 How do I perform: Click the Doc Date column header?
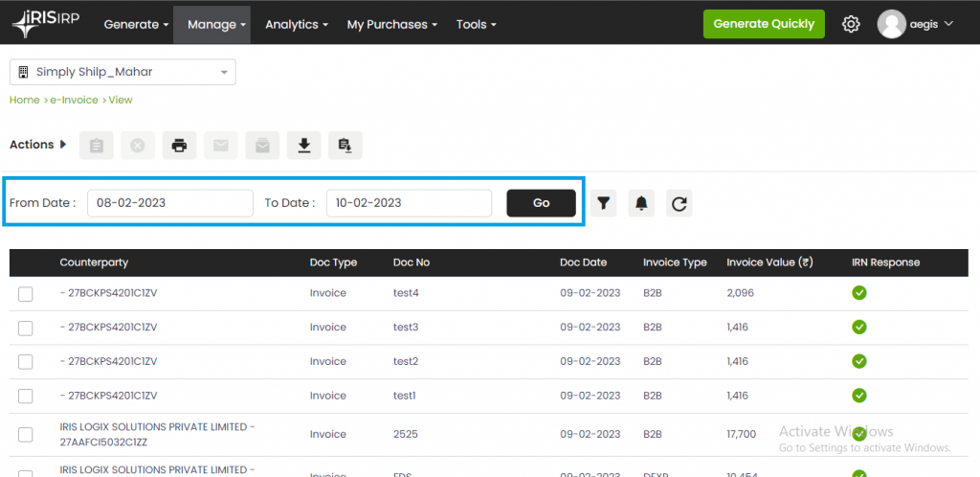click(x=583, y=262)
